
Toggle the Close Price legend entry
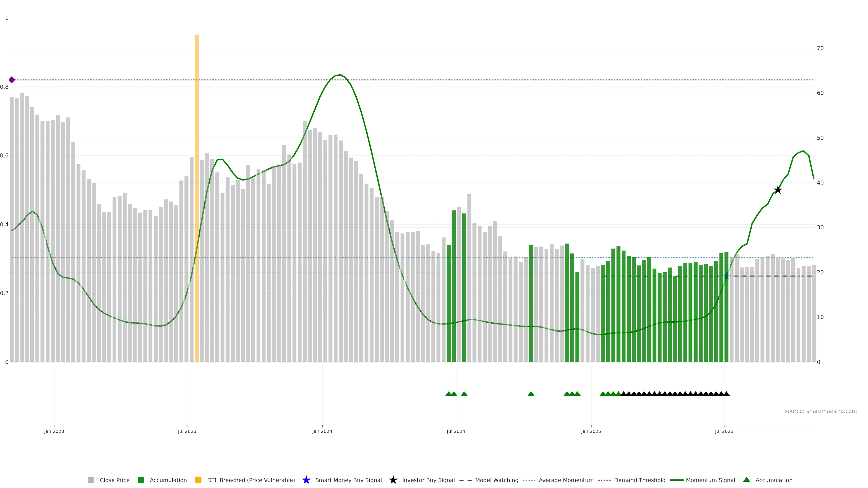tap(114, 480)
